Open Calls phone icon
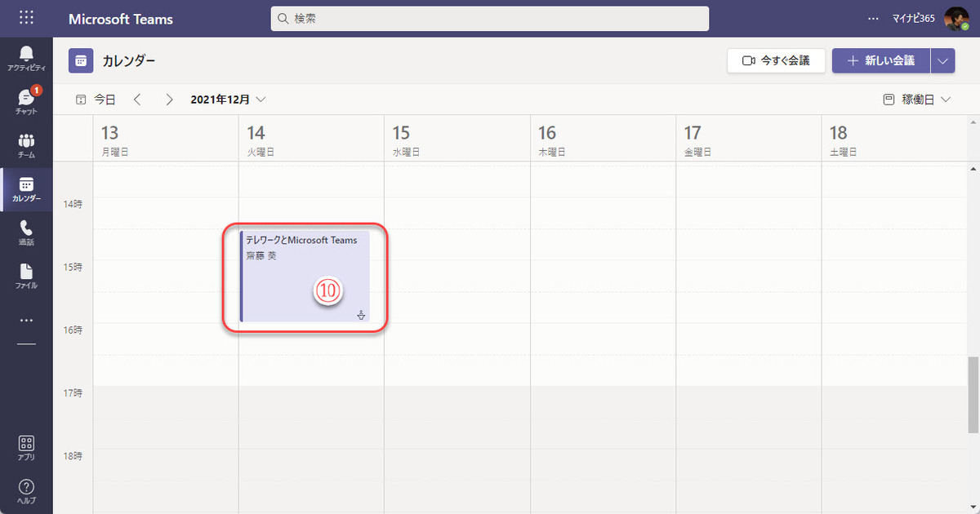The width and height of the screenshot is (980, 514). [26, 233]
